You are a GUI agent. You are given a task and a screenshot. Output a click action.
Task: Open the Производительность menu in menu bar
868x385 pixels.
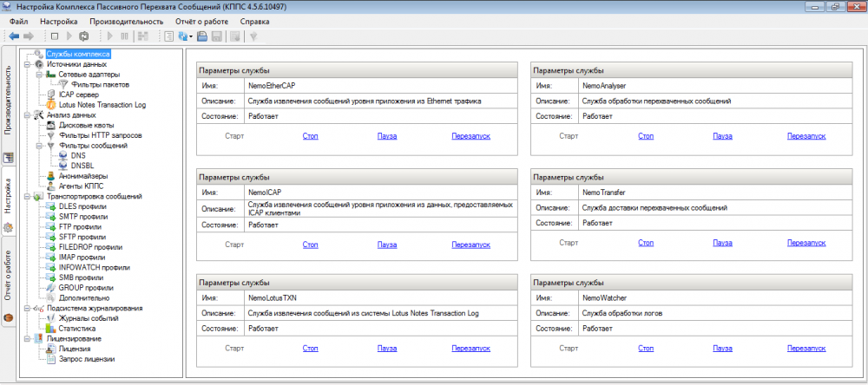(124, 22)
